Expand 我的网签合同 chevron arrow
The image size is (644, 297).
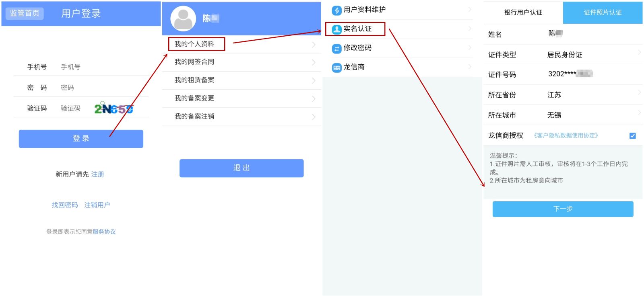coord(314,62)
